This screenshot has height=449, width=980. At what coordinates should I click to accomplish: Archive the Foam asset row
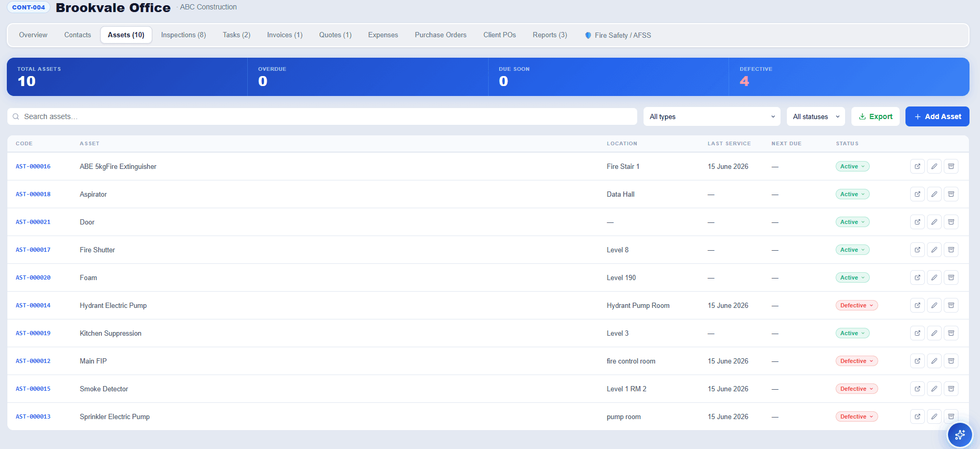pos(951,277)
